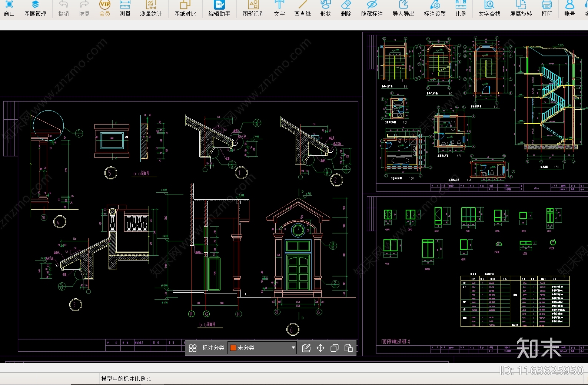Click the orange 未分类 color swatch
The height and width of the screenshot is (385, 588).
[x=233, y=348]
